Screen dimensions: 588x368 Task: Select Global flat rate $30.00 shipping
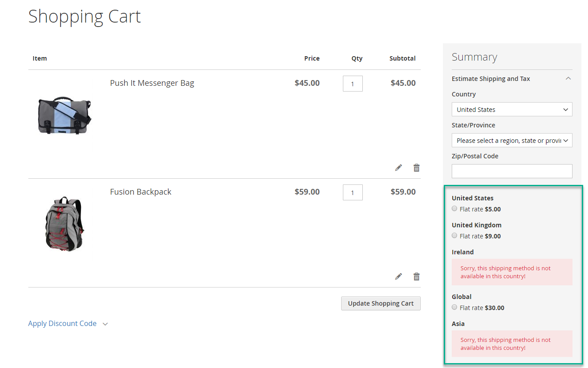click(454, 307)
